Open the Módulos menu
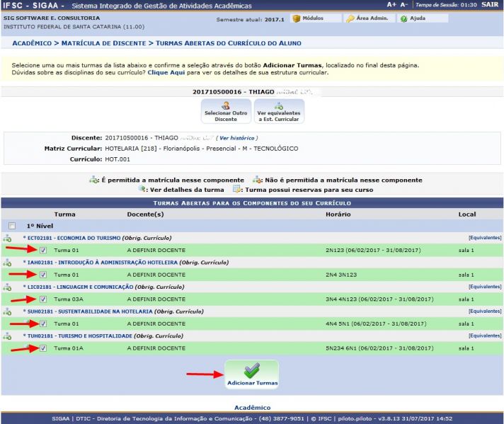The width and height of the screenshot is (504, 424). (309, 18)
